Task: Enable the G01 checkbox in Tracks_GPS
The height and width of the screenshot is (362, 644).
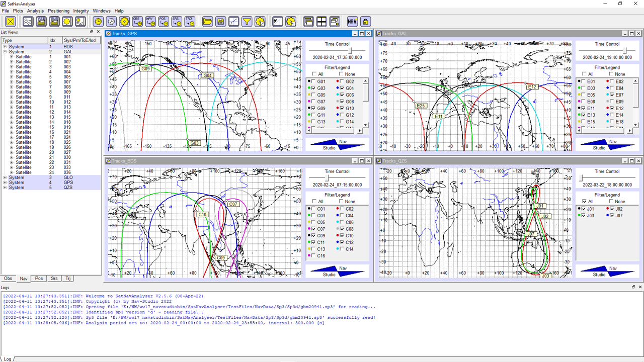Action: point(314,81)
